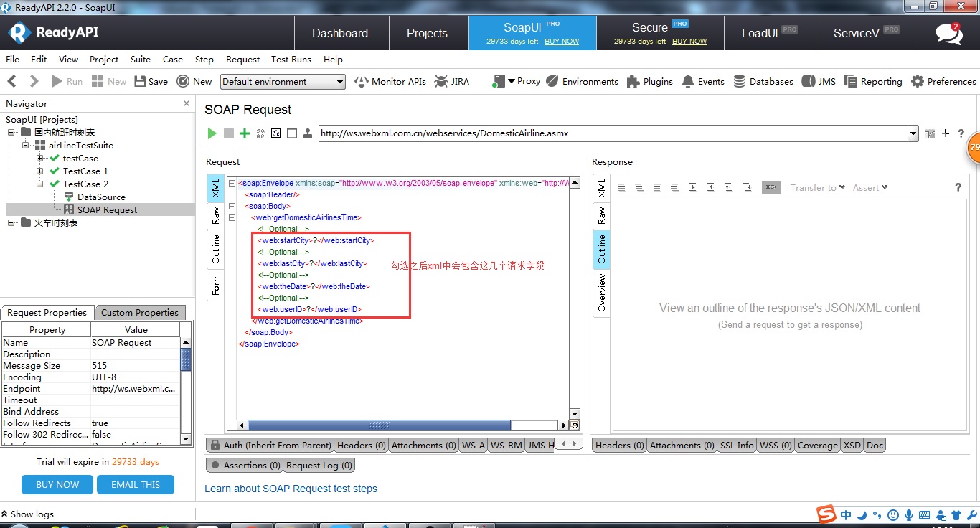Open Plugins from toolbar
Screen dimensions: 980x528
(x=649, y=81)
